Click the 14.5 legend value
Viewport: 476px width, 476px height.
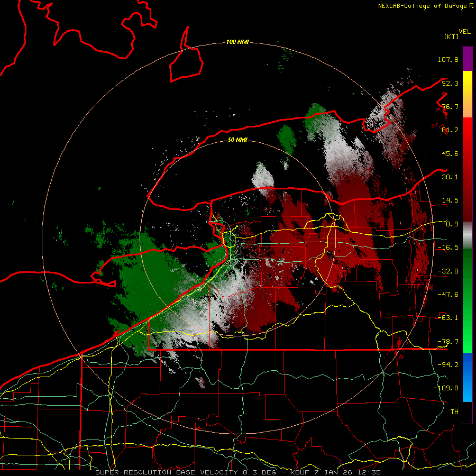pyautogui.click(x=450, y=200)
